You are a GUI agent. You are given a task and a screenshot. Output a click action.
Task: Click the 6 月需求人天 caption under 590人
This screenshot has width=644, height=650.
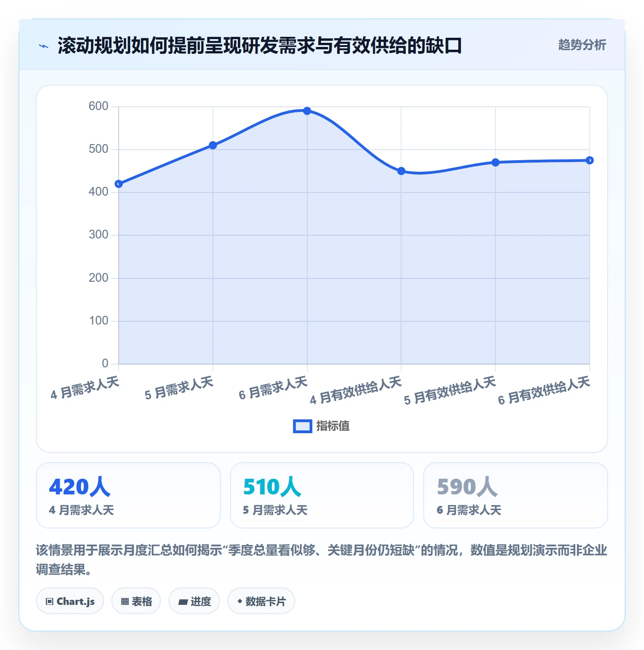click(469, 510)
